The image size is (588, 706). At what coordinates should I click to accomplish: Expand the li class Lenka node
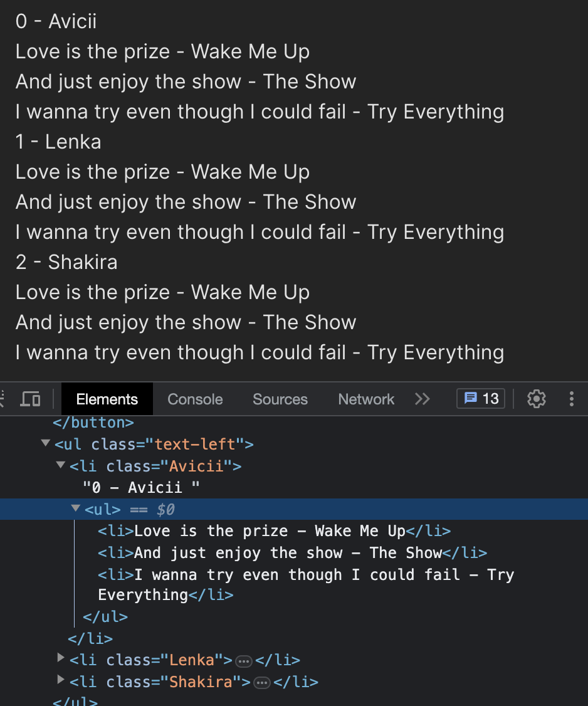pos(61,658)
